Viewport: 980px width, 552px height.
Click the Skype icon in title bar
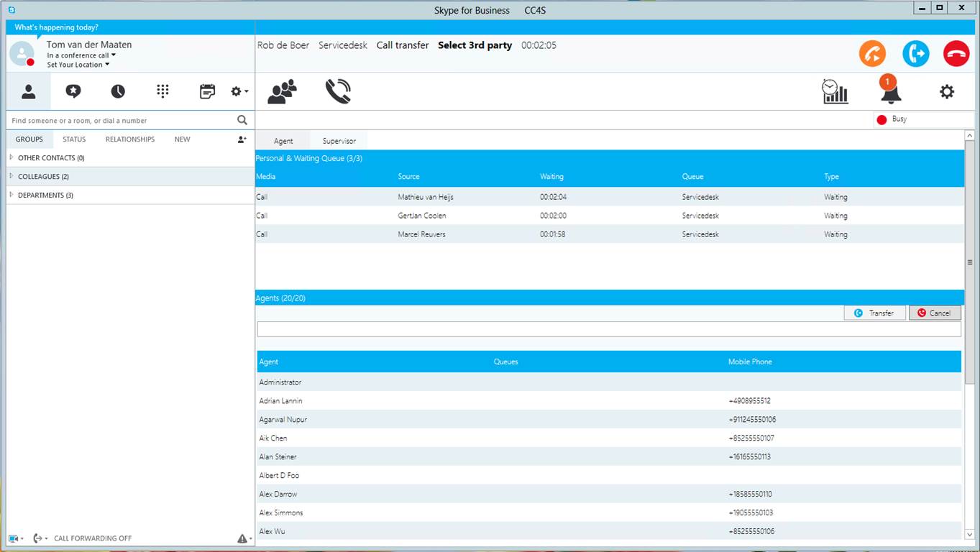12,10
